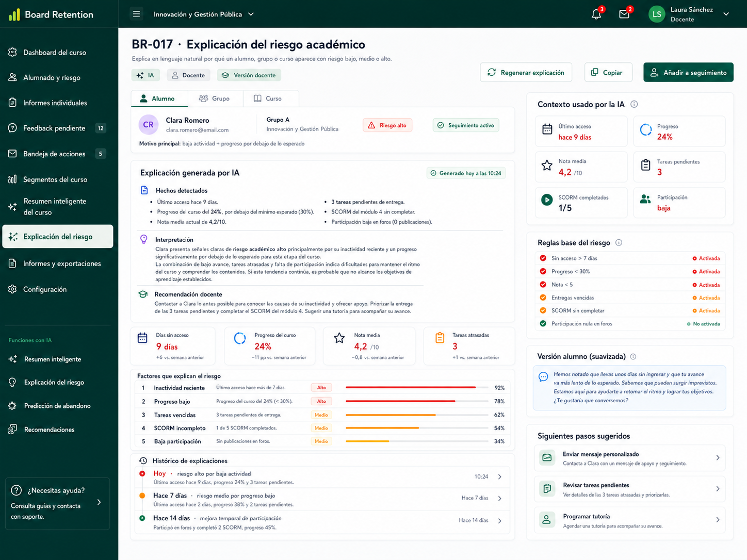Expand the Hoy history entry chevron
This screenshot has width=747, height=560.
click(499, 477)
